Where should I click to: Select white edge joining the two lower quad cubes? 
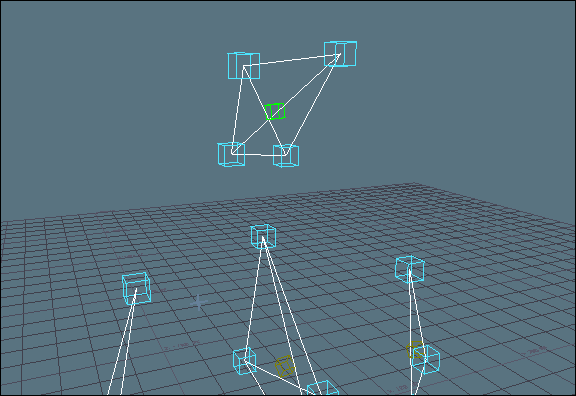259,155
